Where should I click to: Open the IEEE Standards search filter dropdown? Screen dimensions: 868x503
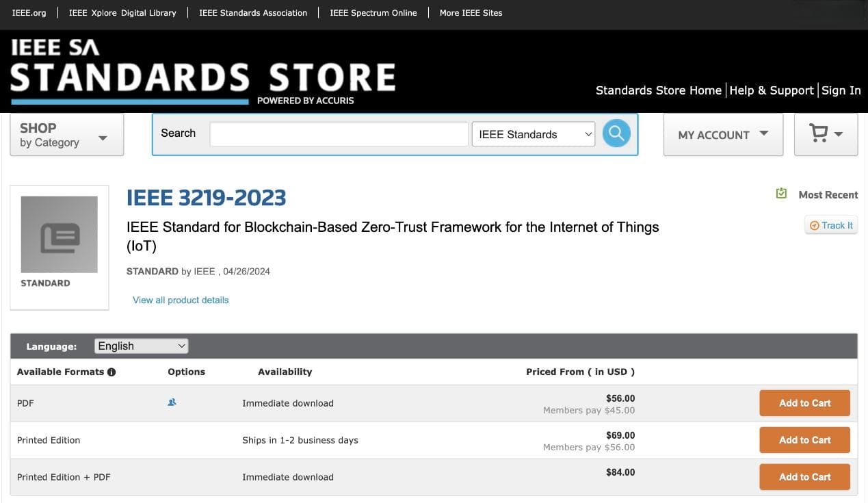(534, 134)
